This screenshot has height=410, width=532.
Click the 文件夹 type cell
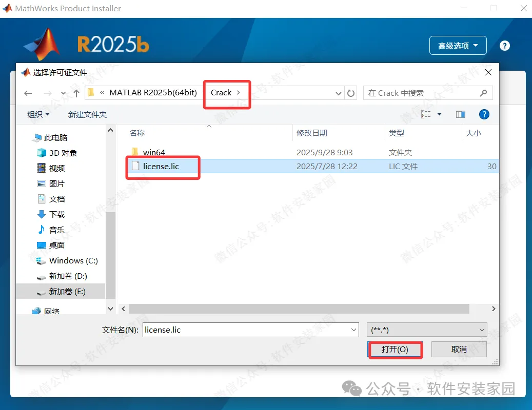(400, 153)
